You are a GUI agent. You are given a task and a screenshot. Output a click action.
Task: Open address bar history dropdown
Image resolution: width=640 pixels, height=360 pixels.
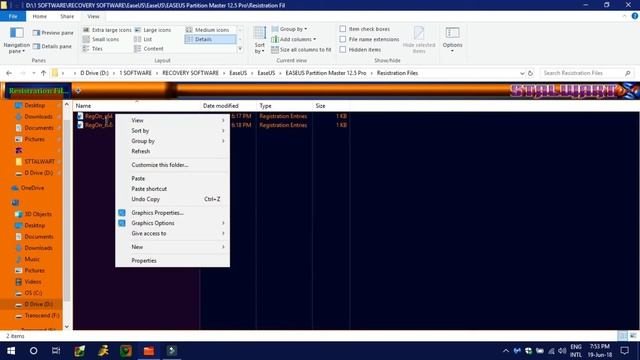point(522,73)
